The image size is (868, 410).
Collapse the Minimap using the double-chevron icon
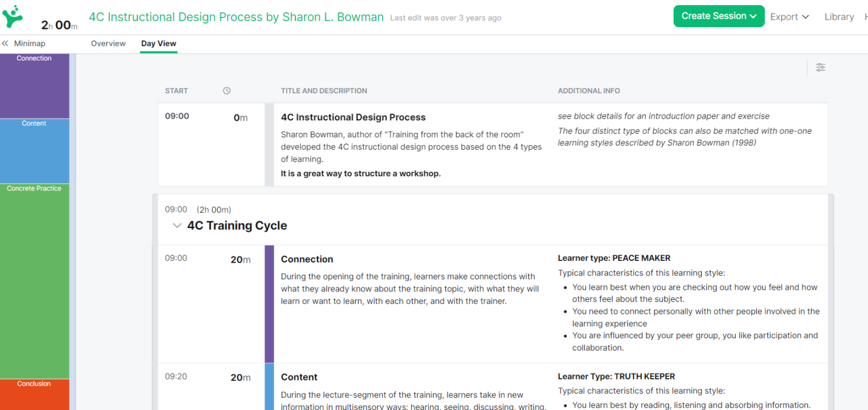point(5,43)
